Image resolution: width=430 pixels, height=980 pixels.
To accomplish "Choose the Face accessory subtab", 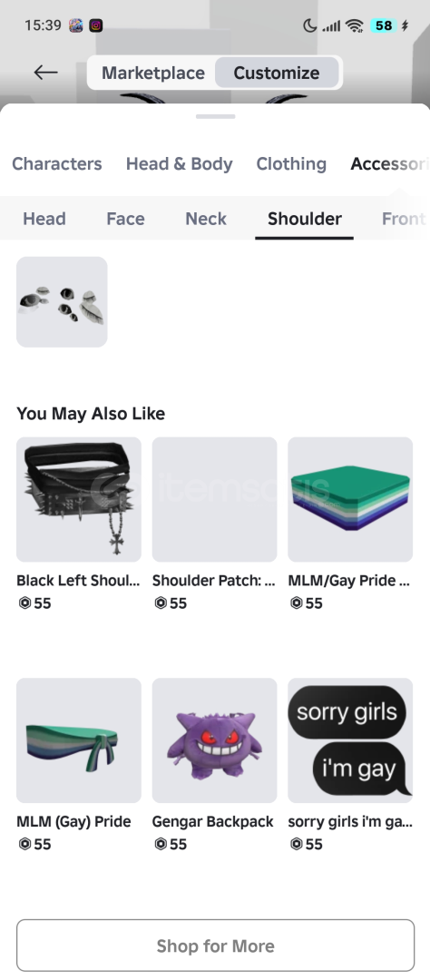I will pyautogui.click(x=125, y=219).
